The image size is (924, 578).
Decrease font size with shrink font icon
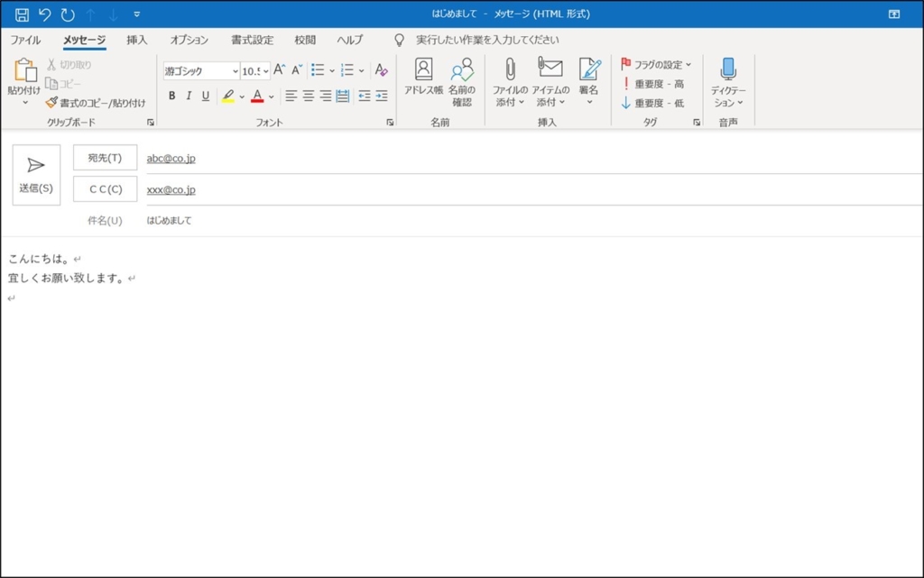(x=297, y=70)
